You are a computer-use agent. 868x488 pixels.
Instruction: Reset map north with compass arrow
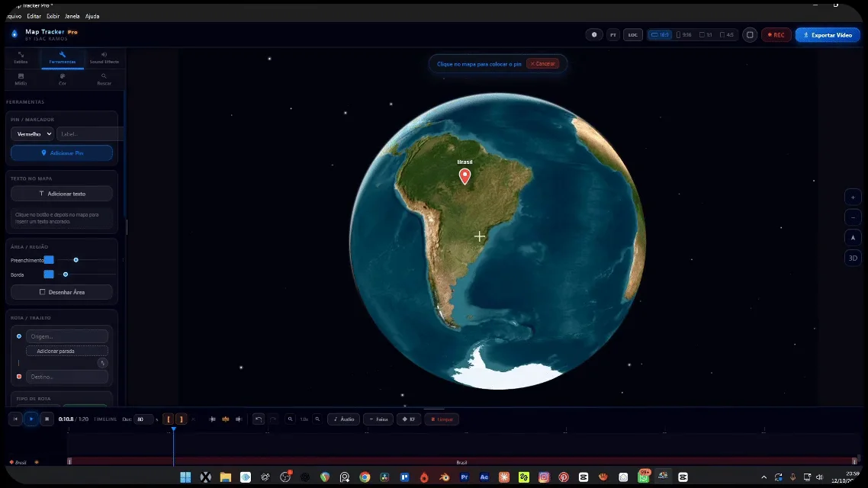853,237
